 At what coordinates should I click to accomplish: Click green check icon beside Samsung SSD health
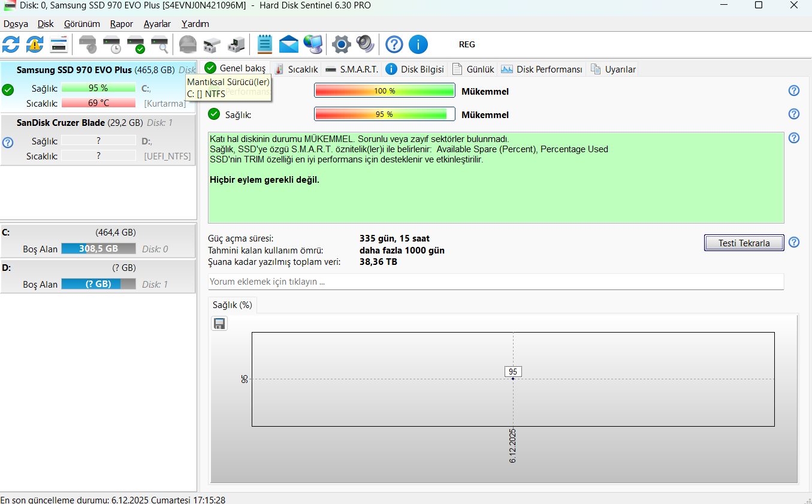point(8,90)
